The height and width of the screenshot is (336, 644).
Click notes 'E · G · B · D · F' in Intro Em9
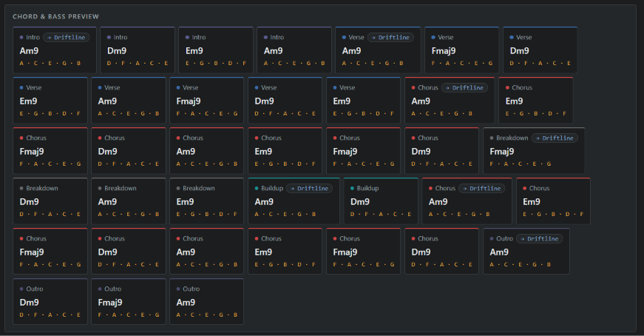(x=216, y=64)
